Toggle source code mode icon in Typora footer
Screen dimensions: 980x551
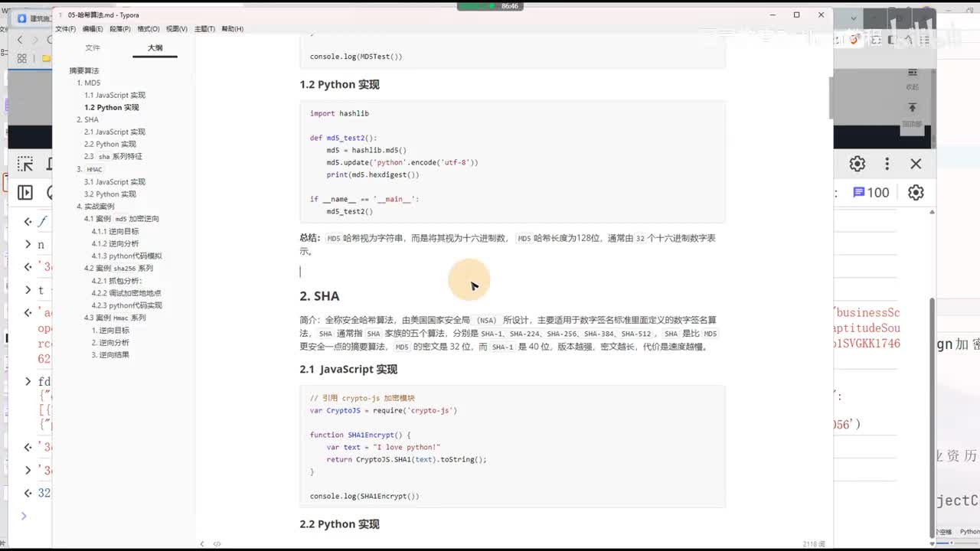[217, 543]
